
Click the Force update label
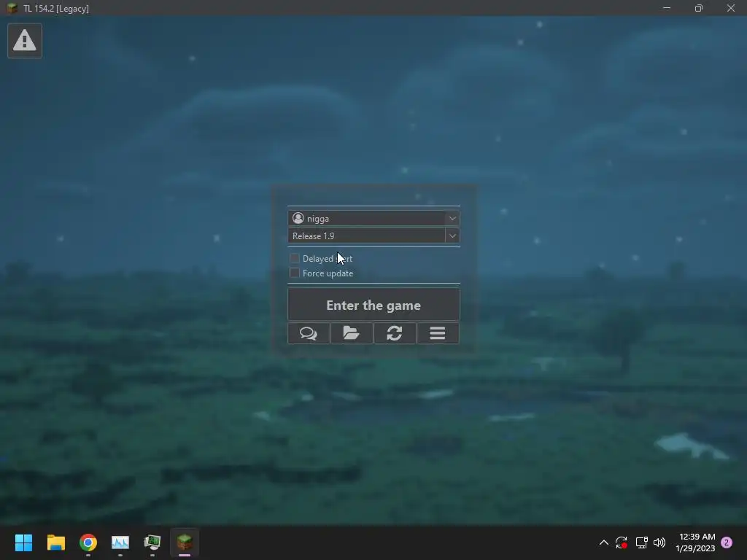click(328, 273)
